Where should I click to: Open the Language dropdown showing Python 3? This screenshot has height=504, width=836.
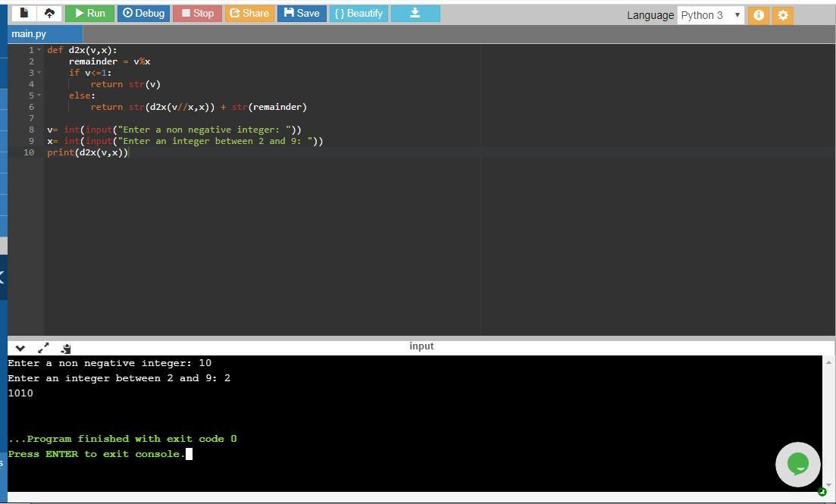pos(710,15)
